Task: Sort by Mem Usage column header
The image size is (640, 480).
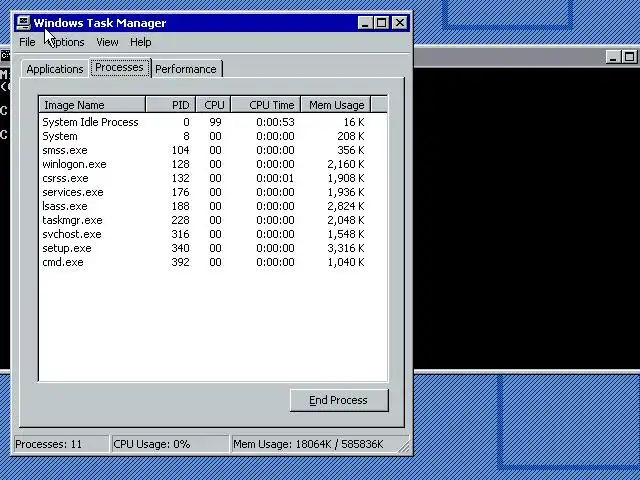Action: pos(336,105)
